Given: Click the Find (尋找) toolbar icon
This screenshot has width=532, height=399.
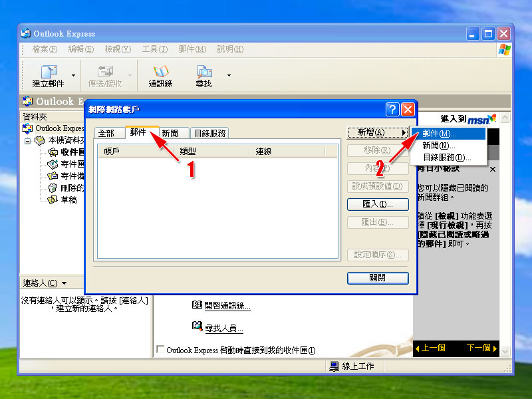Looking at the screenshot, I should pyautogui.click(x=204, y=76).
